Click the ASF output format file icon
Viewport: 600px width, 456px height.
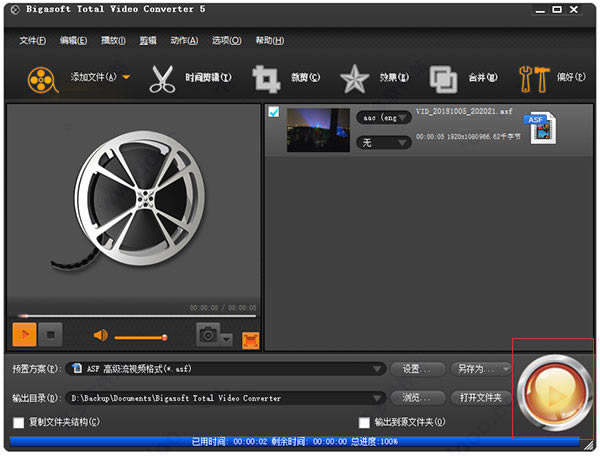point(541,128)
